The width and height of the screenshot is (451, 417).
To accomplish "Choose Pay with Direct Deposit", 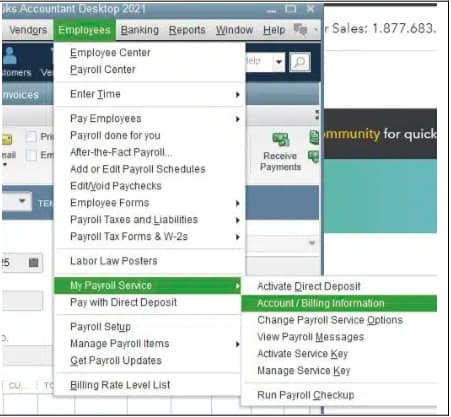I will pos(148,303).
